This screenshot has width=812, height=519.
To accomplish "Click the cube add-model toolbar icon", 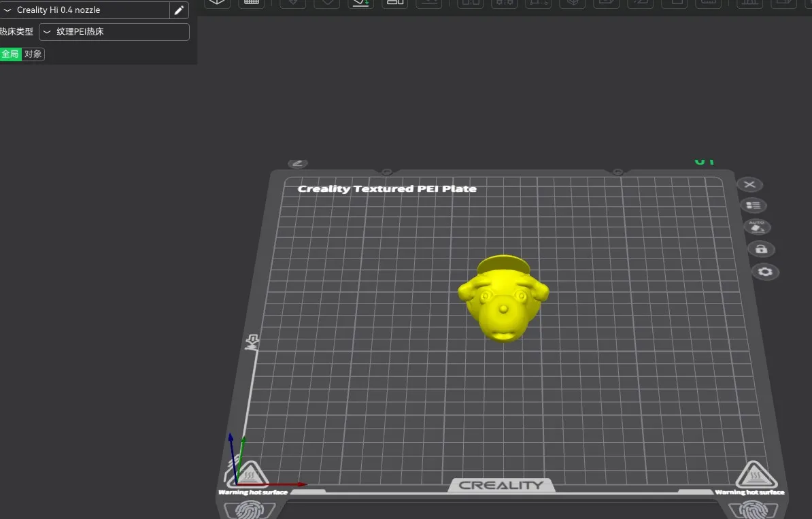I will pyautogui.click(x=218, y=3).
